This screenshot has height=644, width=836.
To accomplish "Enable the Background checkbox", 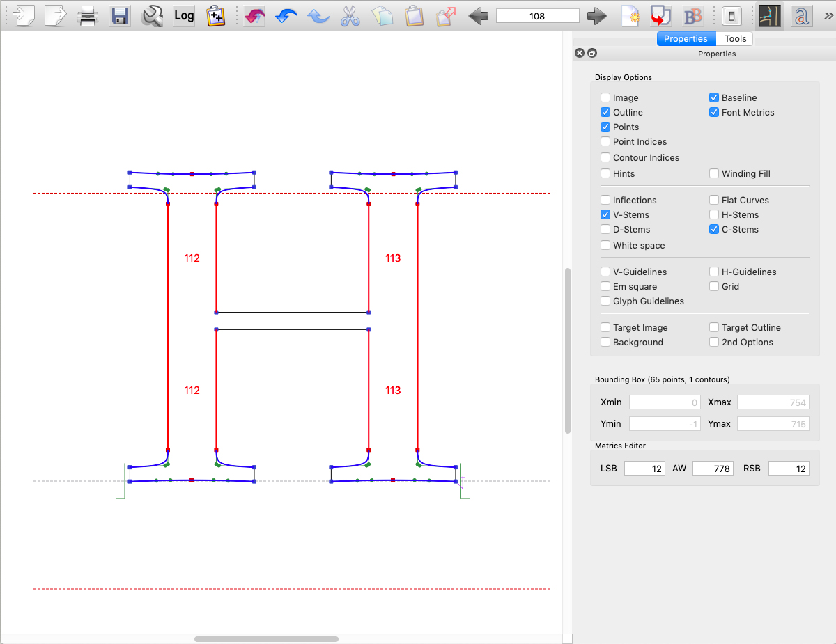I will pyautogui.click(x=605, y=343).
